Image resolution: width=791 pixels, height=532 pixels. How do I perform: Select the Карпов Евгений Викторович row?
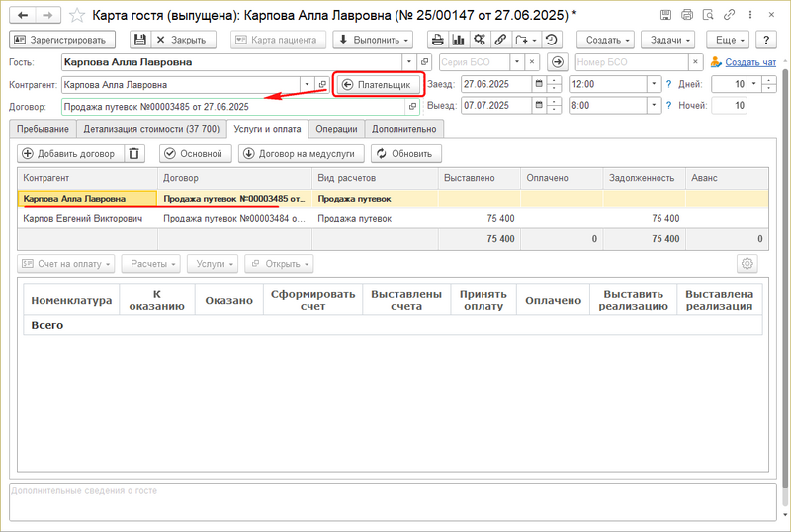[81, 218]
